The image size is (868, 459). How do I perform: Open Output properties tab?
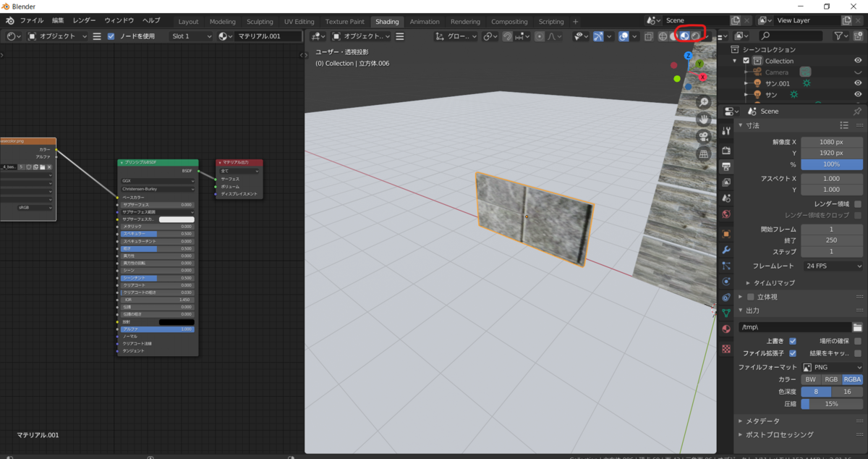(726, 166)
